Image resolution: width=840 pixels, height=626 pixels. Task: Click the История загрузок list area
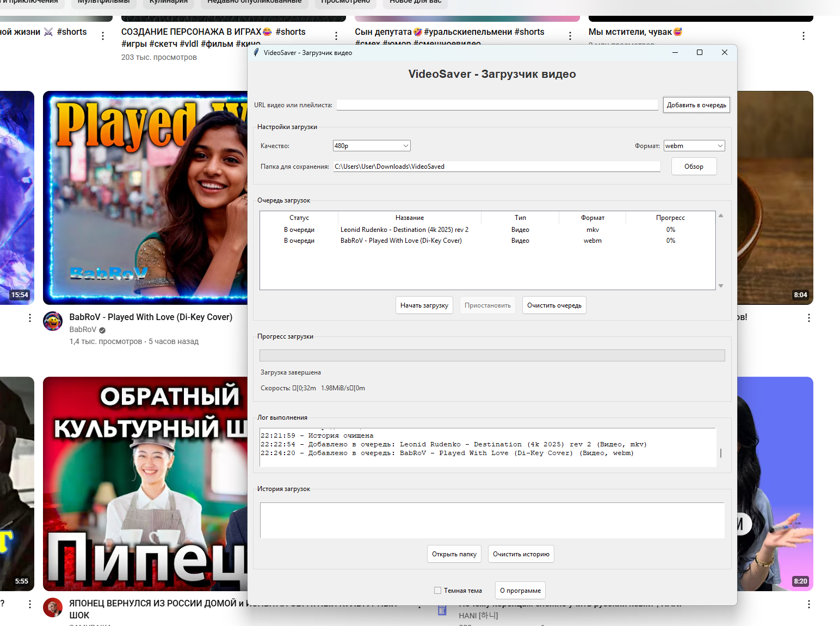pyautogui.click(x=492, y=520)
